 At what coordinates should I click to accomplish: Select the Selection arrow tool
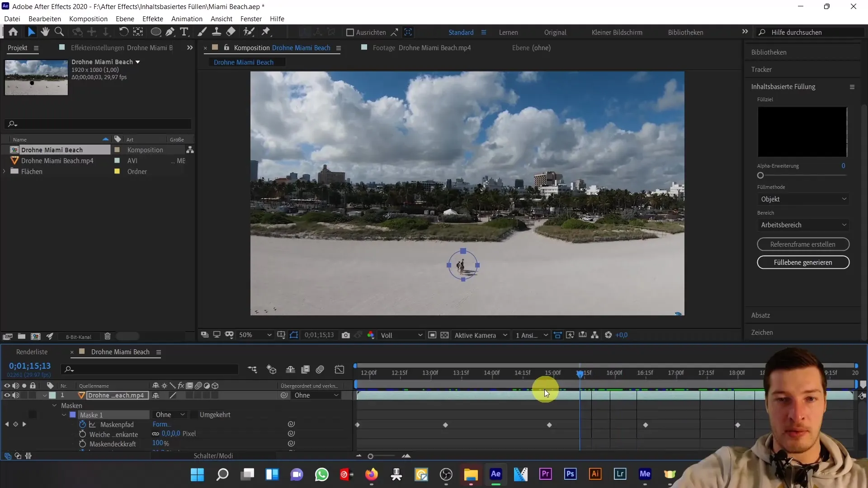[x=31, y=32]
